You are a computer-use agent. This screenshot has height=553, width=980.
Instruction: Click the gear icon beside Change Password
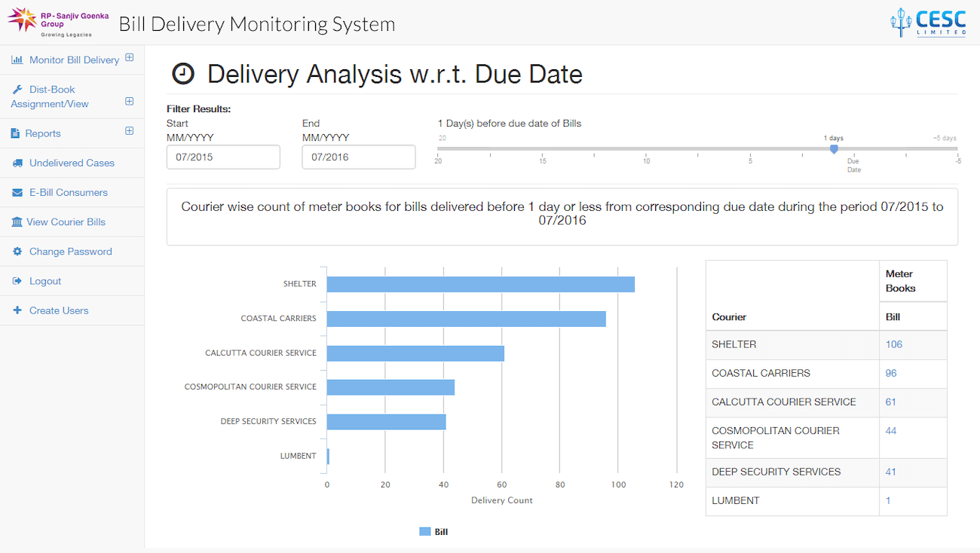pyautogui.click(x=17, y=252)
